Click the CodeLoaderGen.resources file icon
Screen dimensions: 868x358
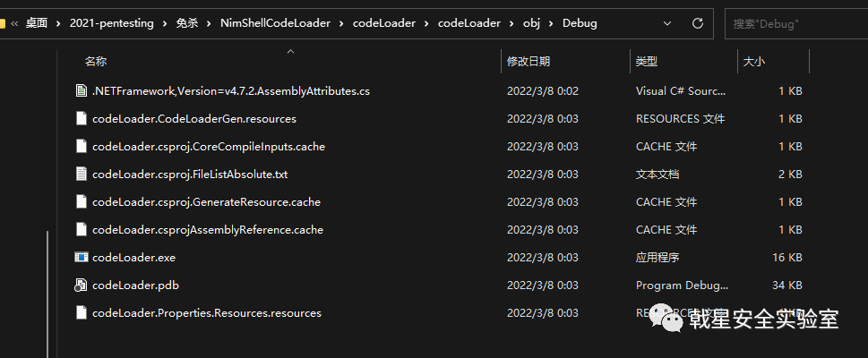point(82,118)
